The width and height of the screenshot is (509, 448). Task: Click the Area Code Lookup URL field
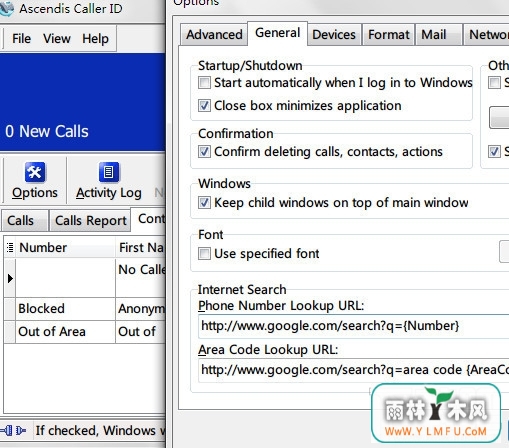(x=354, y=370)
